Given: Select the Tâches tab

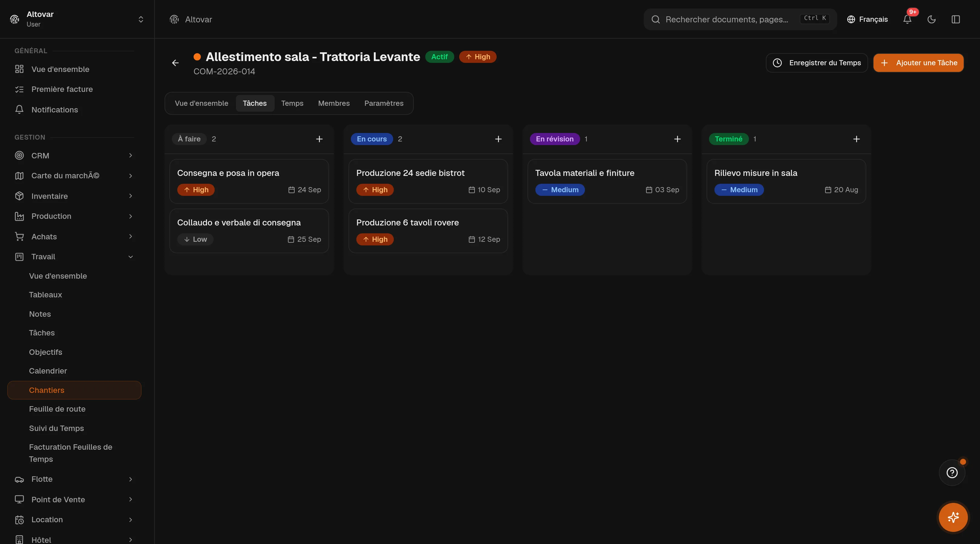Looking at the screenshot, I should 254,103.
